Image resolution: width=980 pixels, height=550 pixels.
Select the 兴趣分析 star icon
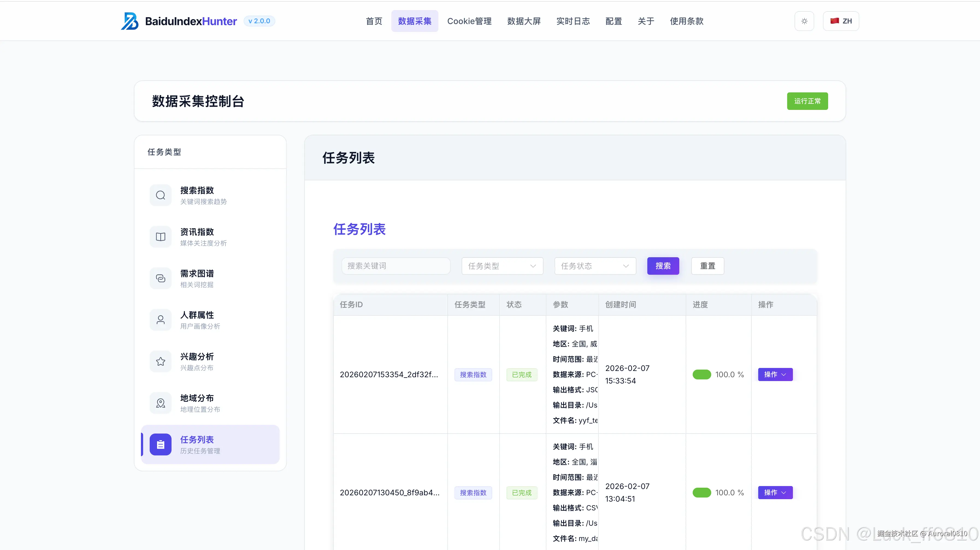[160, 361]
